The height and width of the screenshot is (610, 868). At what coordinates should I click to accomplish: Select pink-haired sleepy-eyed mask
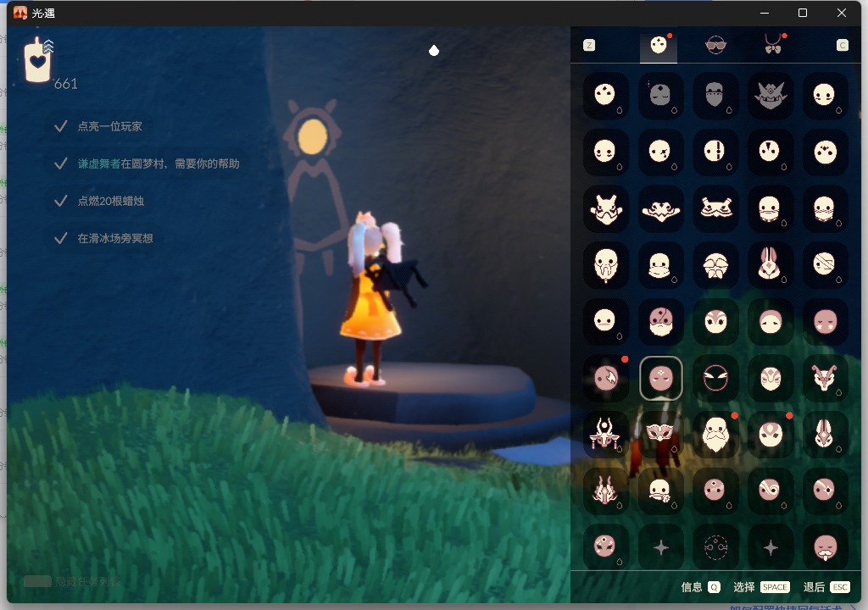point(770,322)
